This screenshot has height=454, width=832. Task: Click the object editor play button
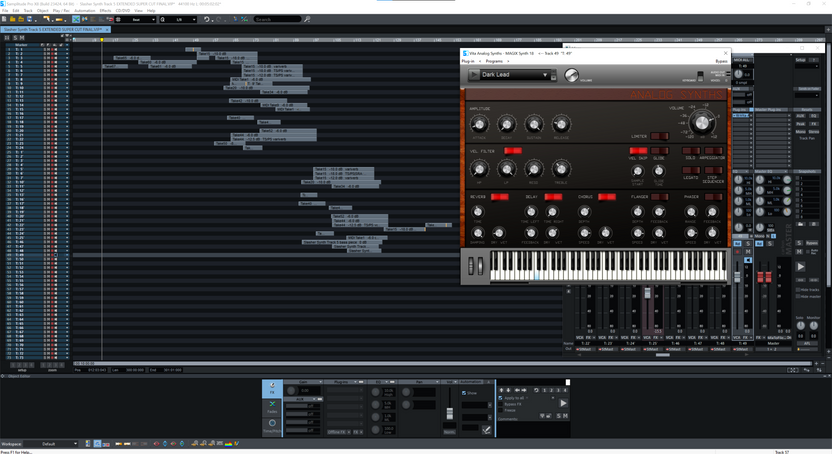tap(563, 403)
